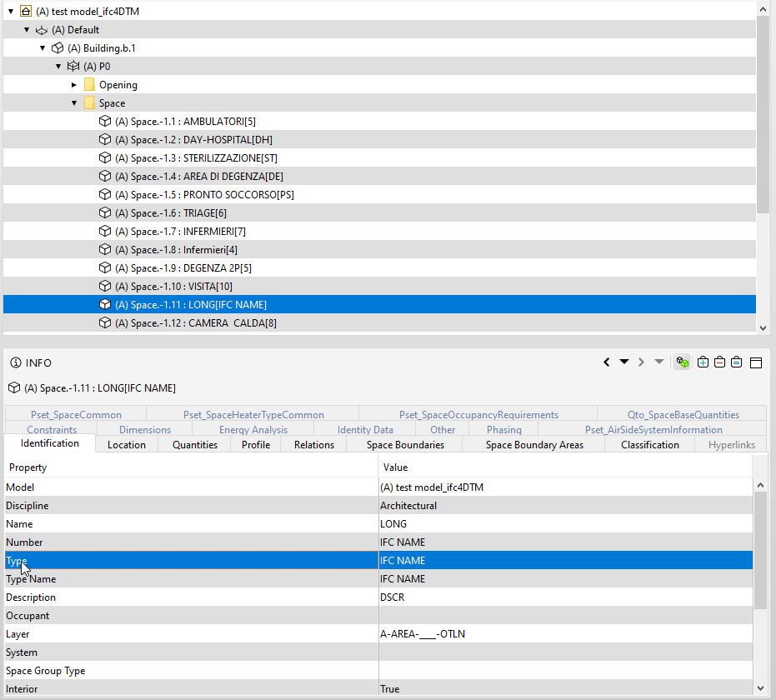Open the forward history dropdown arrow
The width and height of the screenshot is (776, 700).
[659, 362]
